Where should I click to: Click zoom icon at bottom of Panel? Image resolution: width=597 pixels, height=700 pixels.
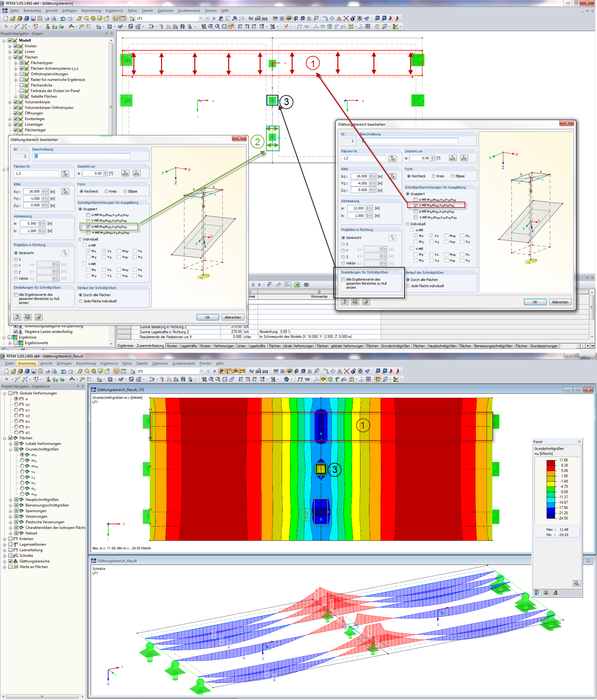tap(576, 583)
